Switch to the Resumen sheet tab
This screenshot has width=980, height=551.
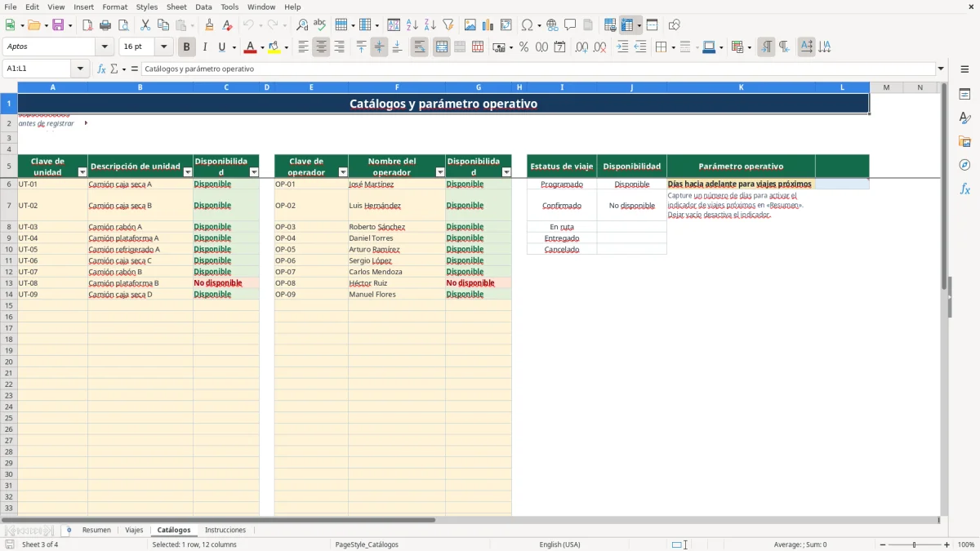coord(96,530)
